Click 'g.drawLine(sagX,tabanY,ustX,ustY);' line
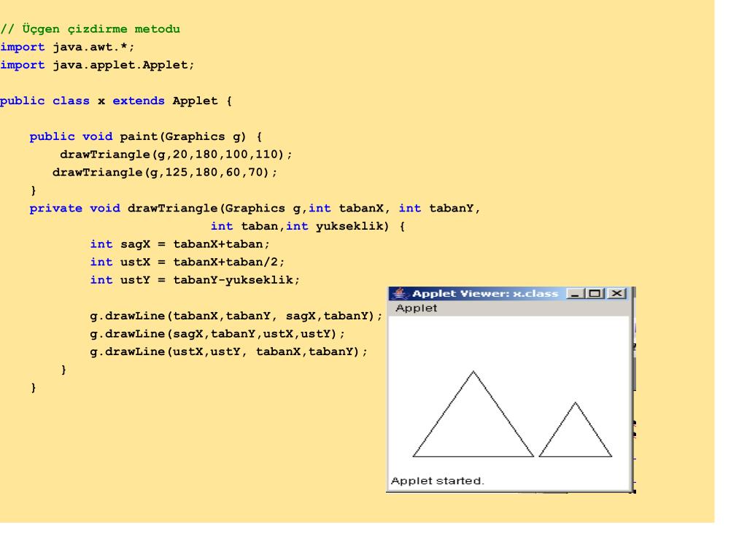This screenshot has width=747, height=560. pos(217,334)
